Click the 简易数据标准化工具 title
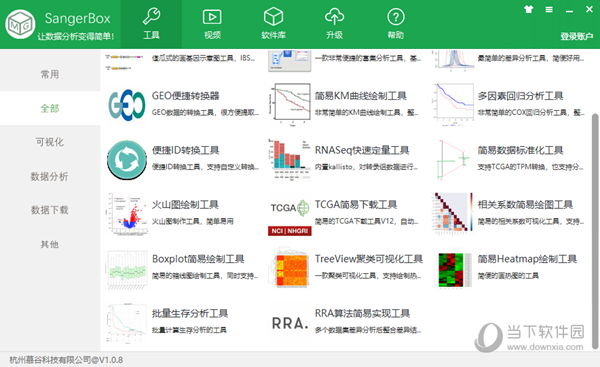The height and width of the screenshot is (367, 600). (520, 150)
